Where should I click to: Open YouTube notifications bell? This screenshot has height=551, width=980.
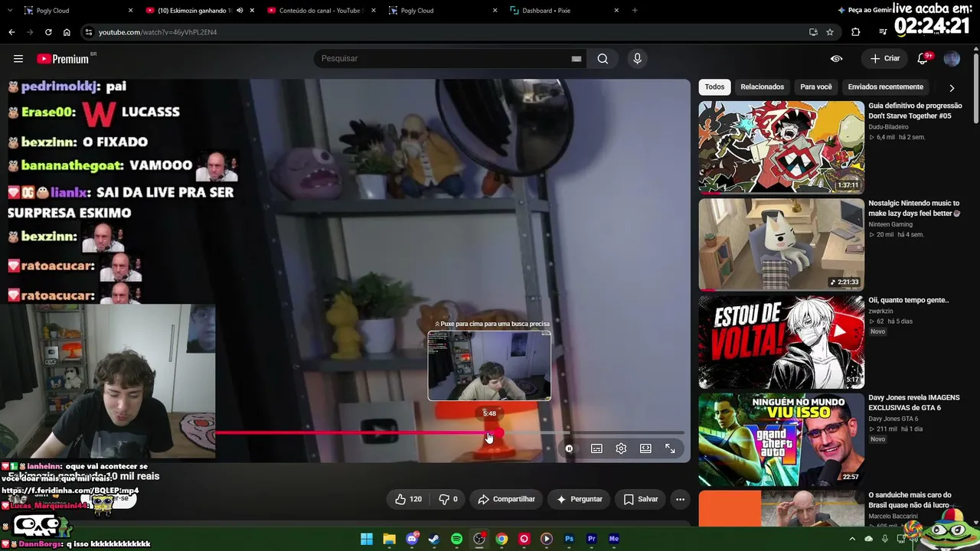pyautogui.click(x=923, y=59)
